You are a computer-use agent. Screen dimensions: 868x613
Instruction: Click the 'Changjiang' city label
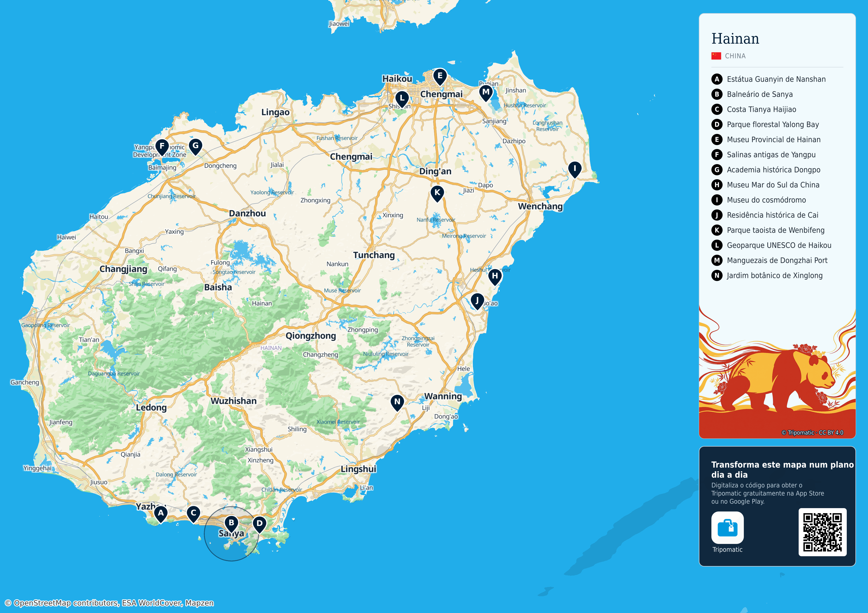coord(123,269)
